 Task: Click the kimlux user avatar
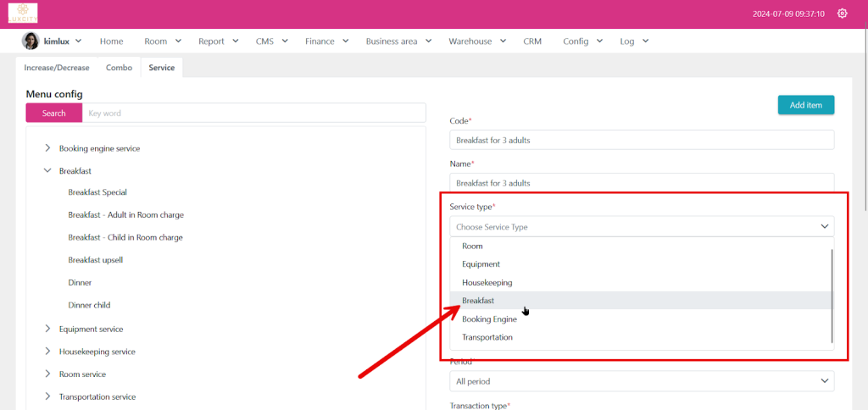(31, 41)
